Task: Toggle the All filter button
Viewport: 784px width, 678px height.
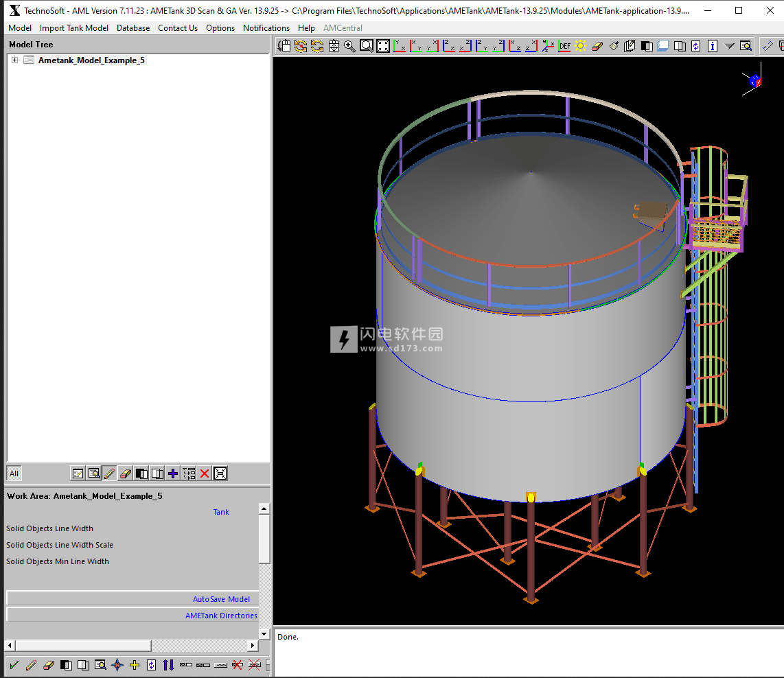Action: tap(14, 474)
